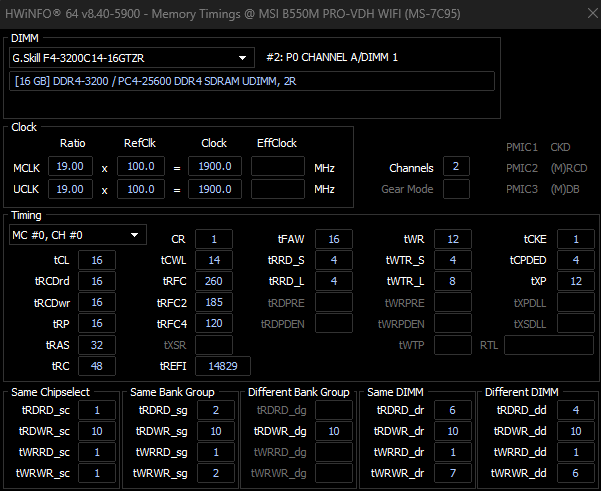The width and height of the screenshot is (601, 491).
Task: Click the empty Gear Mode field
Action: tap(456, 189)
